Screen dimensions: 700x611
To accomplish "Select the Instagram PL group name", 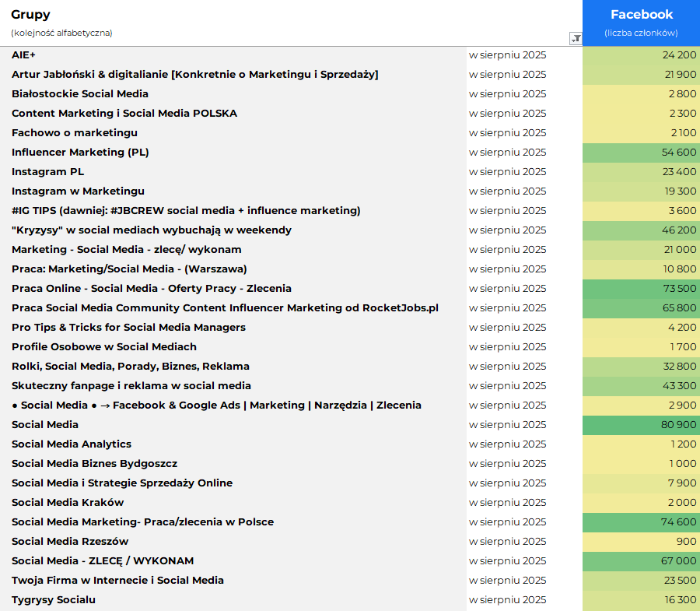I will point(47,172).
